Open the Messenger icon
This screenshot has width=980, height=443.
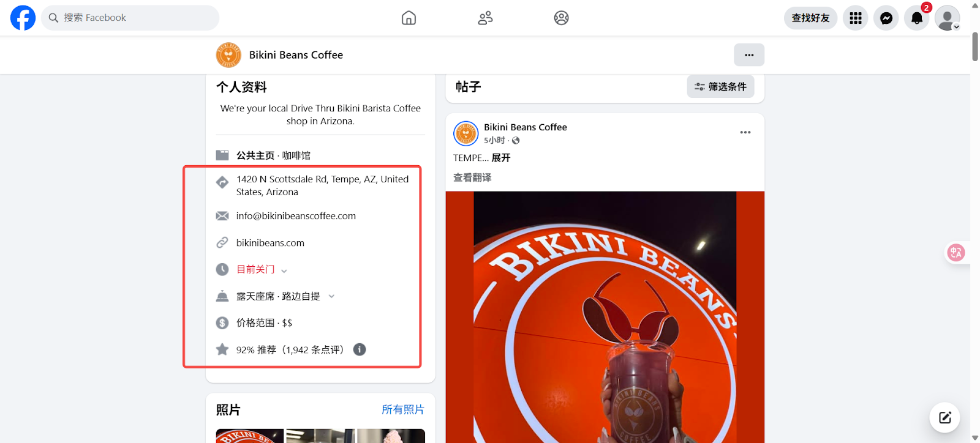coord(886,18)
